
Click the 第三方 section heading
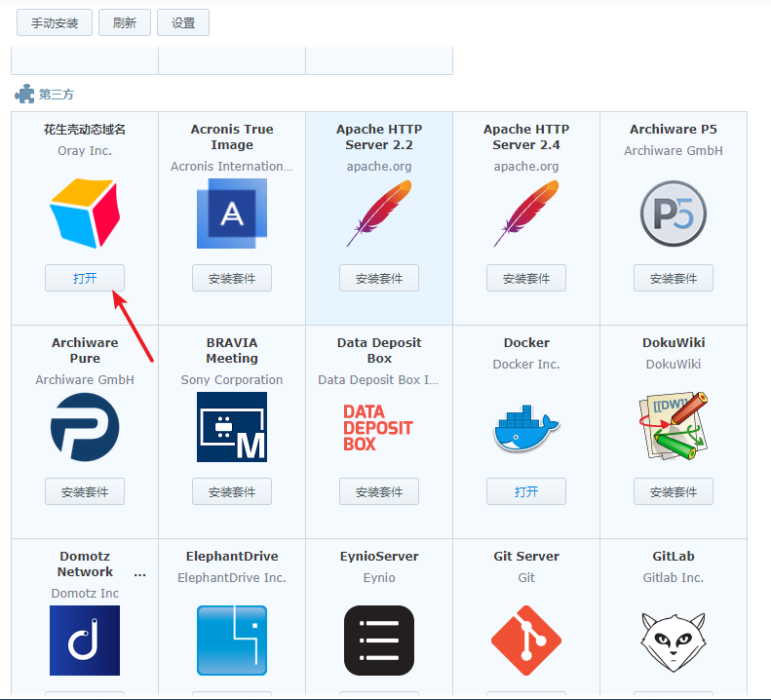pyautogui.click(x=57, y=94)
